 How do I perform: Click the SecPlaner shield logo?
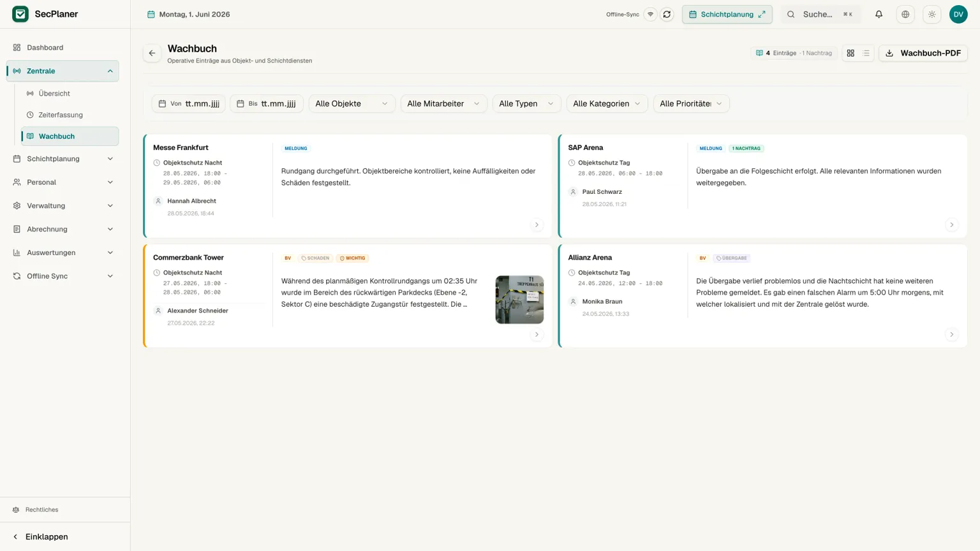20,14
